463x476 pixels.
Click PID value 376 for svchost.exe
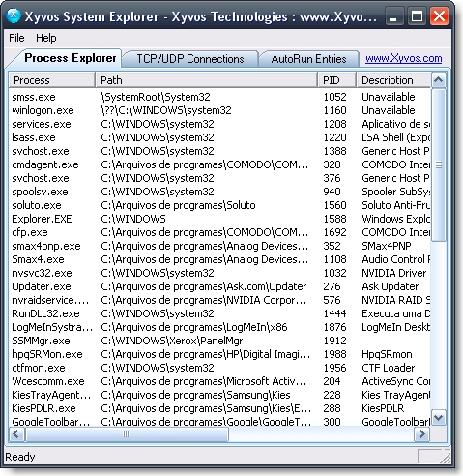click(x=332, y=178)
